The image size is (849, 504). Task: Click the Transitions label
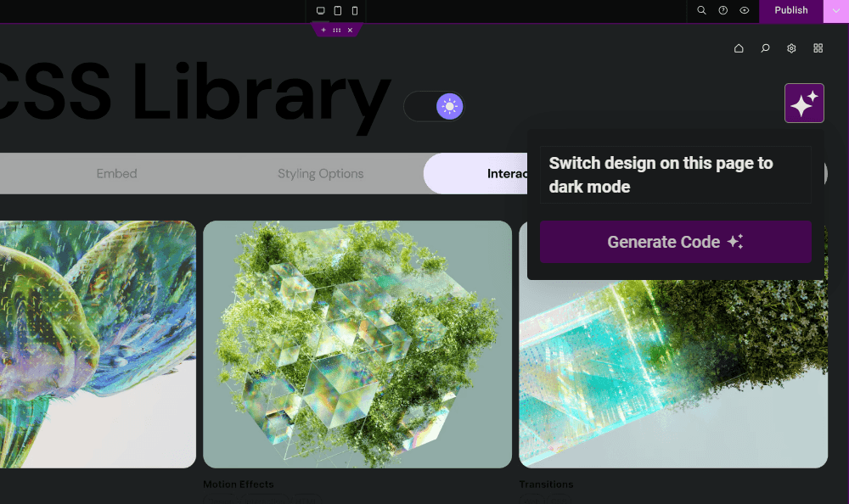(546, 484)
